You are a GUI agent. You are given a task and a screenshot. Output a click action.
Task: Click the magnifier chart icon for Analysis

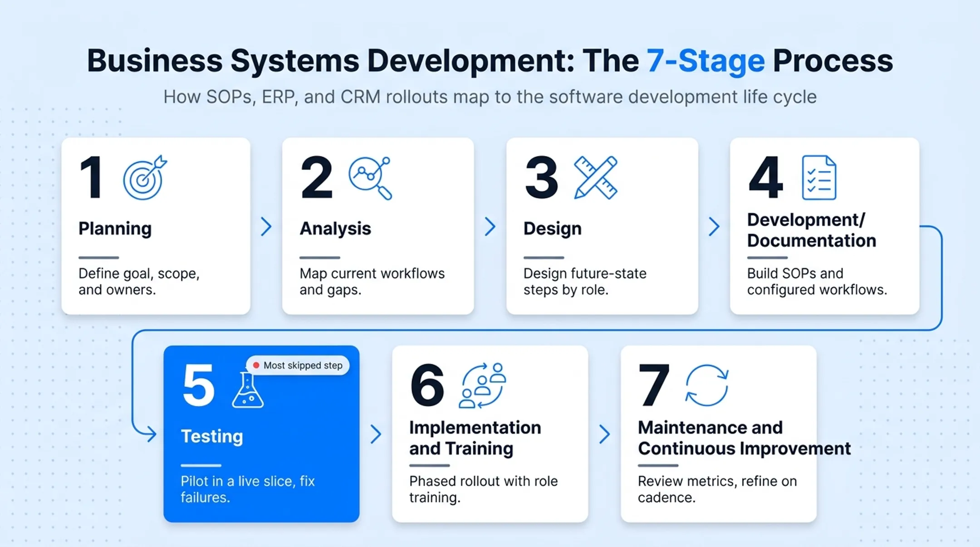[x=370, y=178]
